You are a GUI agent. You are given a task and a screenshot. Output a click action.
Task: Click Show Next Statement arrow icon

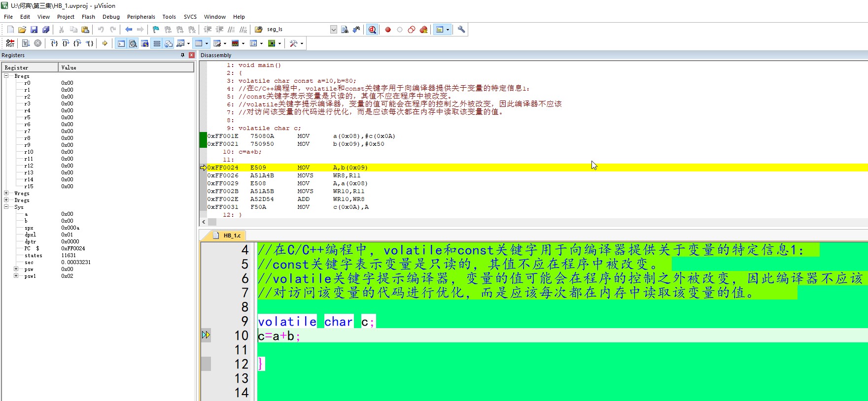105,43
